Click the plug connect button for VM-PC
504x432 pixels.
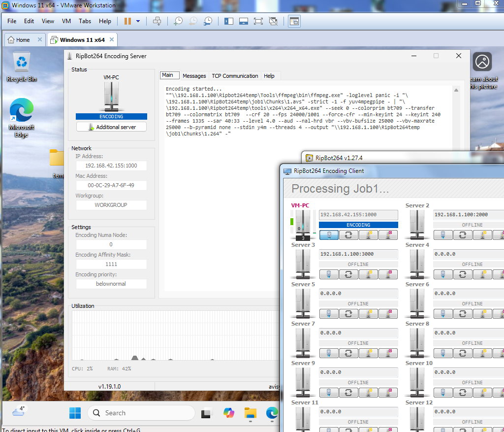pyautogui.click(x=329, y=235)
